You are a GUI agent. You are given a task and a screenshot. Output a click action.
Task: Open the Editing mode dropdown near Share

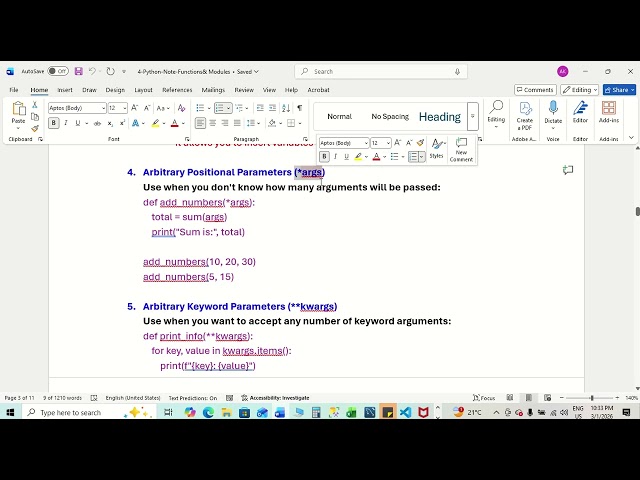pyautogui.click(x=580, y=90)
